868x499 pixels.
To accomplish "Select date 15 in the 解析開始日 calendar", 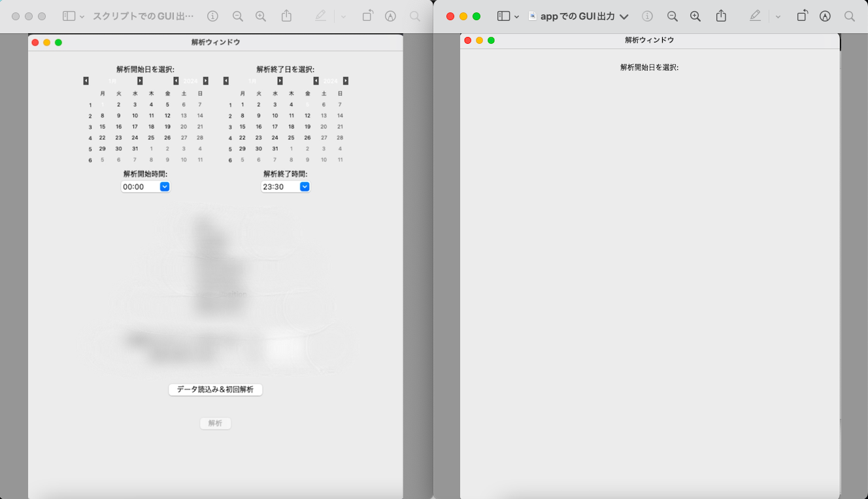I will [102, 126].
